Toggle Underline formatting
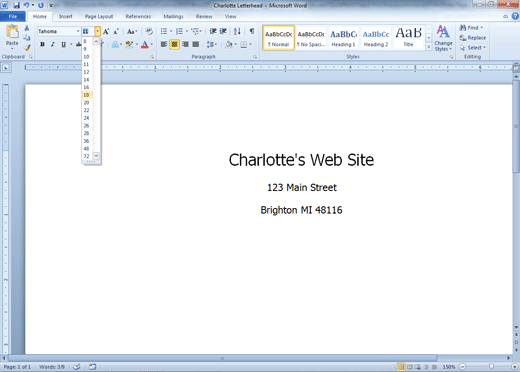This screenshot has height=372, width=520. coord(63,44)
